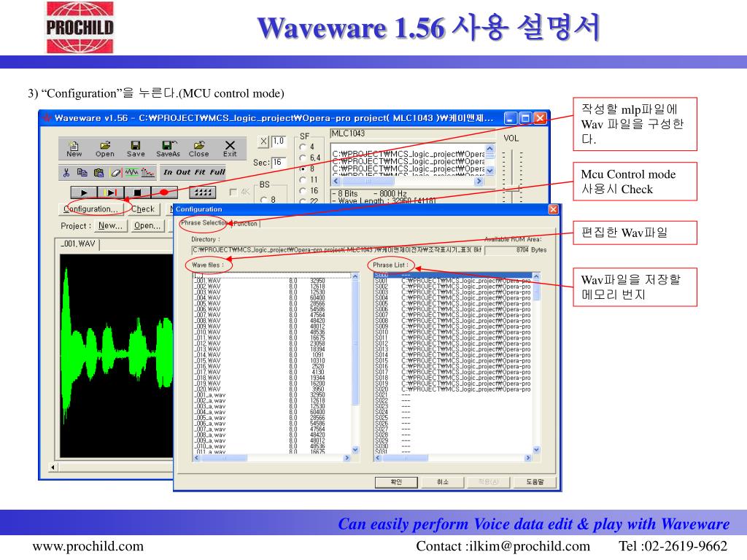Click the SaveAs toolbar icon
The image size is (747, 560).
pyautogui.click(x=169, y=149)
